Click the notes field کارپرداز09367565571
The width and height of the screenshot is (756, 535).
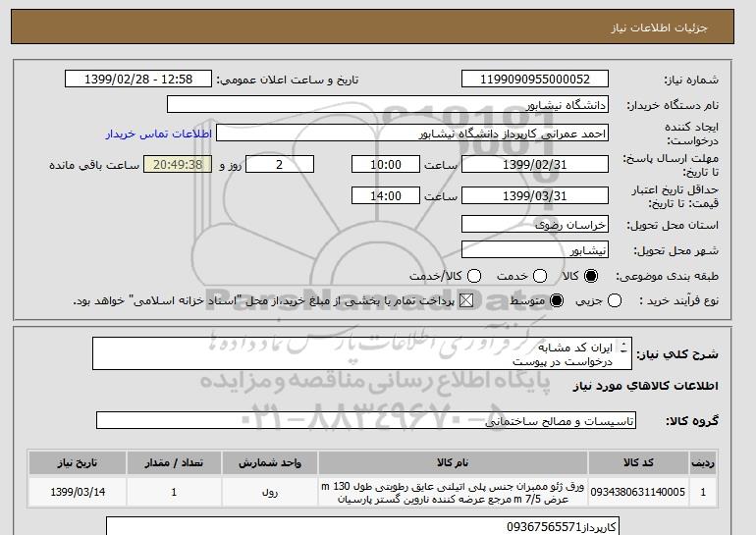tap(362, 526)
